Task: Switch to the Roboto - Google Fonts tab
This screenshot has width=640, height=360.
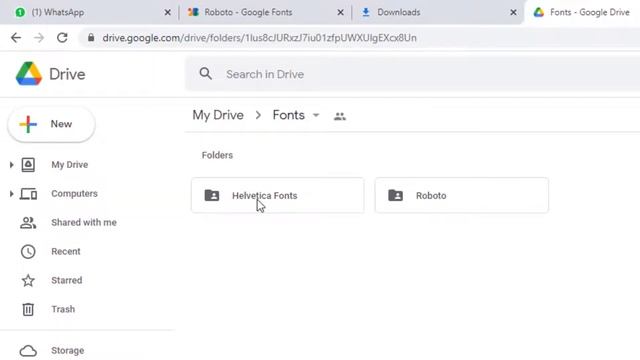Action: (x=264, y=12)
